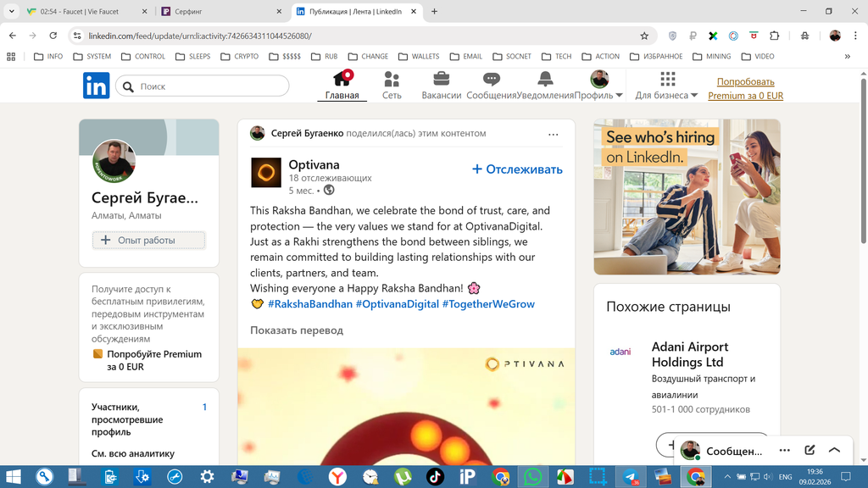Image resolution: width=868 pixels, height=488 pixels.
Task: Open the post options three-dot menu
Action: tap(553, 135)
